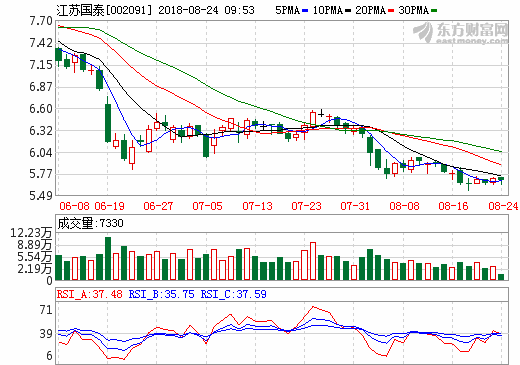Select the 08-24 date label
The height and width of the screenshot is (365, 520).
point(503,206)
